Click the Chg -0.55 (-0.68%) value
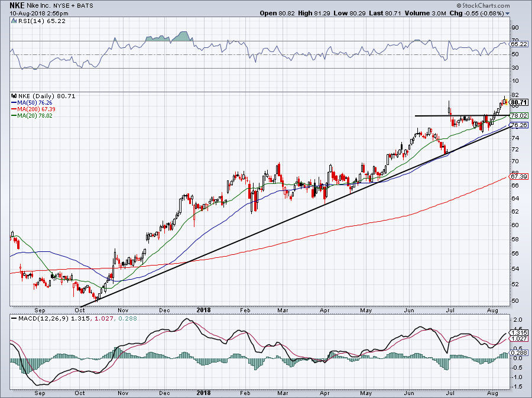532x398 pixels. pyautogui.click(x=476, y=13)
